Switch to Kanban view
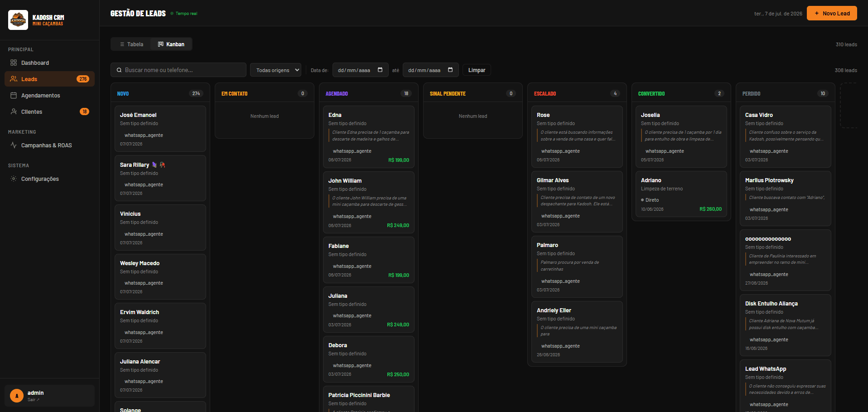Screen dimensions: 868x412 (x=171, y=44)
